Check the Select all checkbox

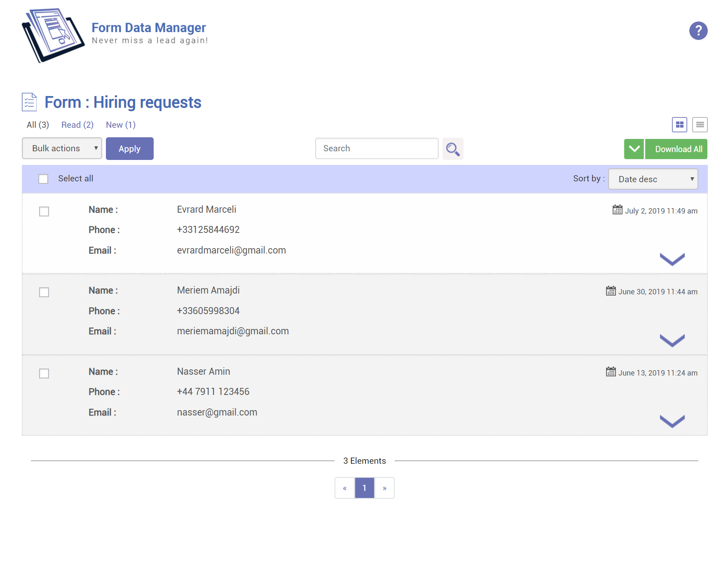[x=43, y=179]
